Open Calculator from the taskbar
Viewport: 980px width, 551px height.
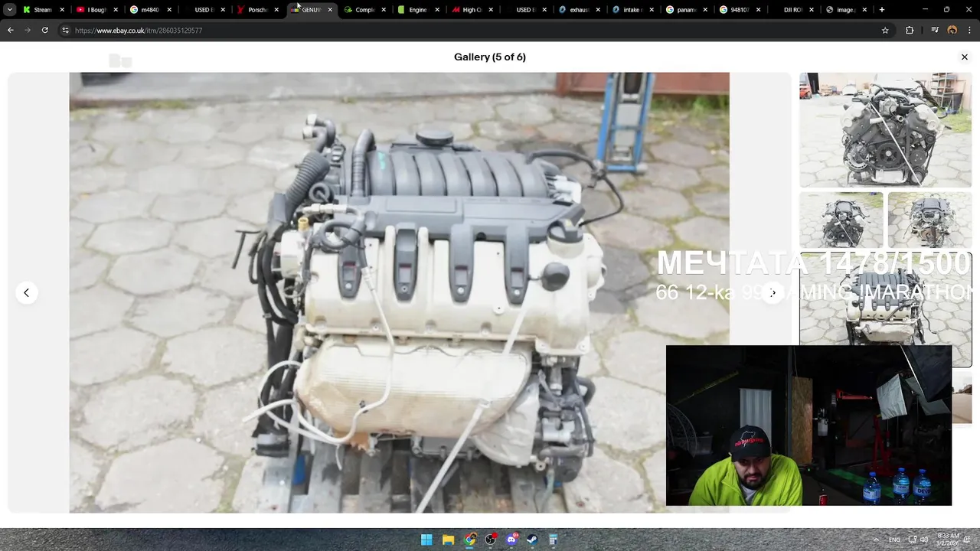[553, 540]
